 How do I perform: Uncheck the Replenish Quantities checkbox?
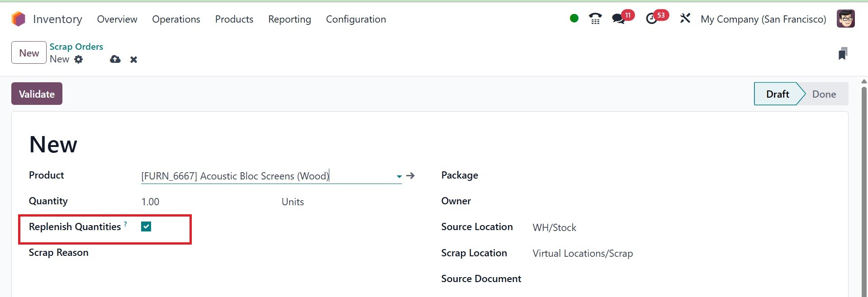pos(146,227)
